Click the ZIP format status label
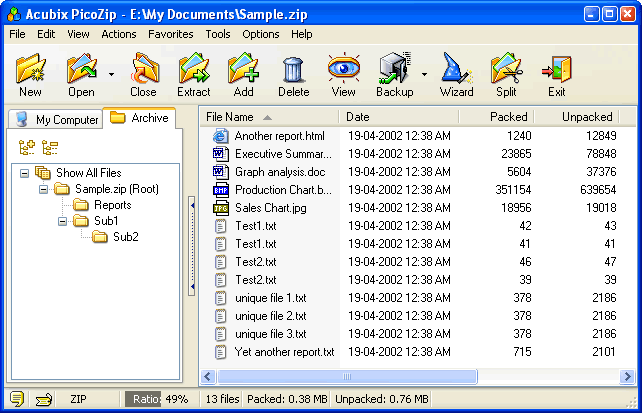The image size is (642, 413). (78, 399)
